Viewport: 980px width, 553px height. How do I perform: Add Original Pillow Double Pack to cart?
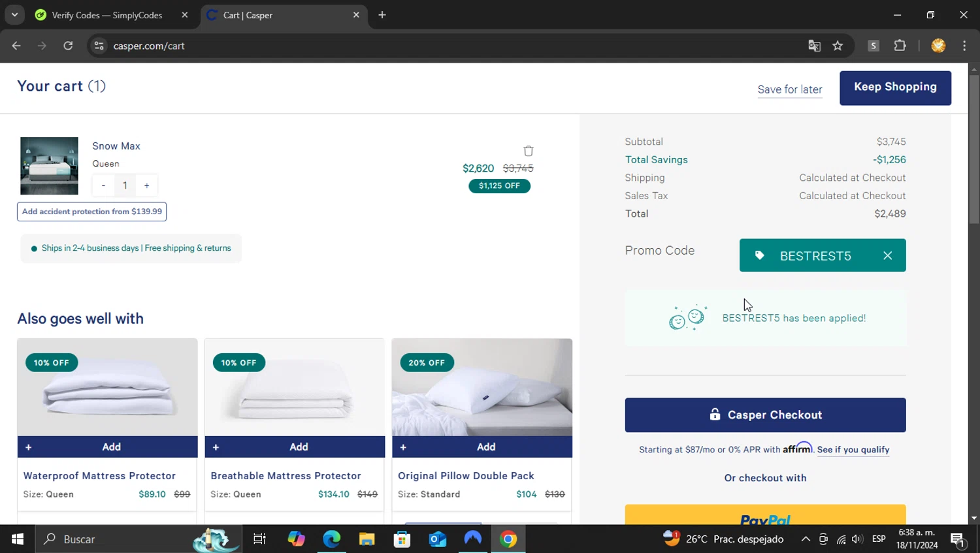(482, 447)
